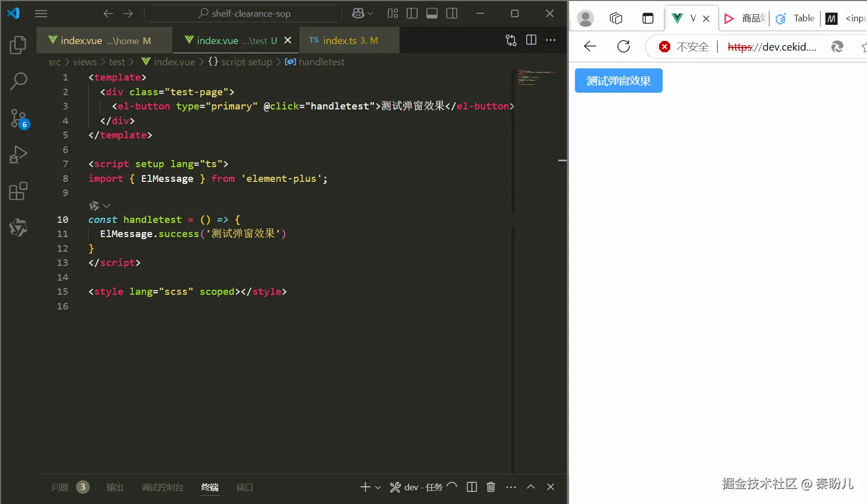Refresh the browser page

coord(624,47)
